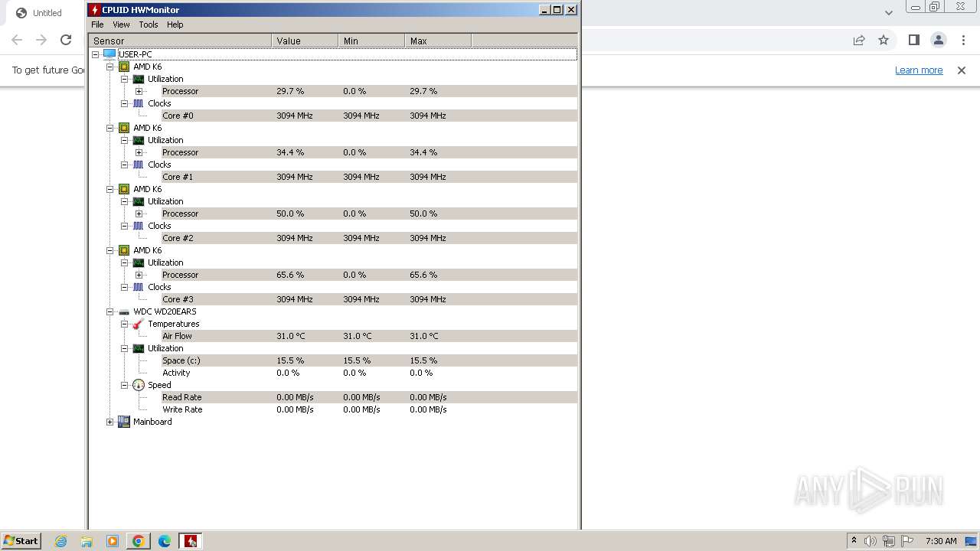The height and width of the screenshot is (551, 980).
Task: Toggle Chrome side panel icon
Action: tap(913, 40)
